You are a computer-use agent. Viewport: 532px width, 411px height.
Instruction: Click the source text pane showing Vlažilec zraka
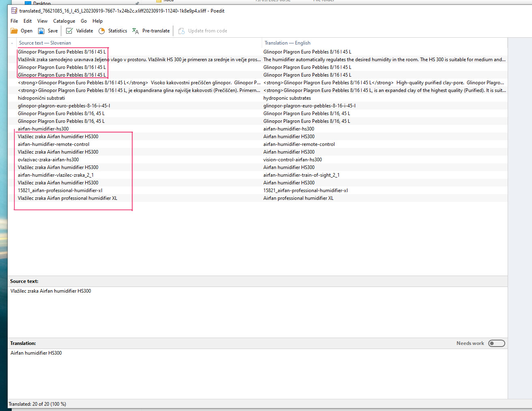coord(258,312)
